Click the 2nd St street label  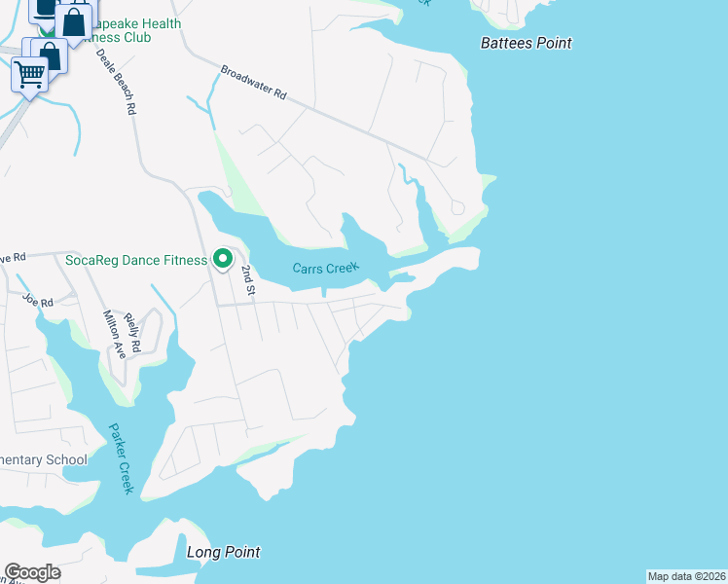248,280
